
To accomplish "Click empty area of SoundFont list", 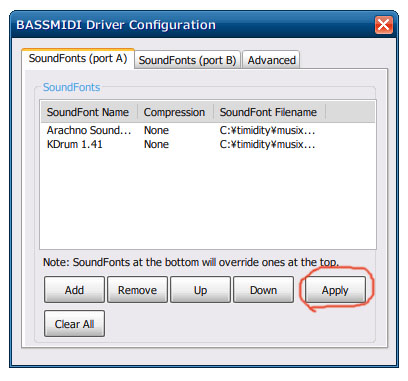I will [208, 200].
